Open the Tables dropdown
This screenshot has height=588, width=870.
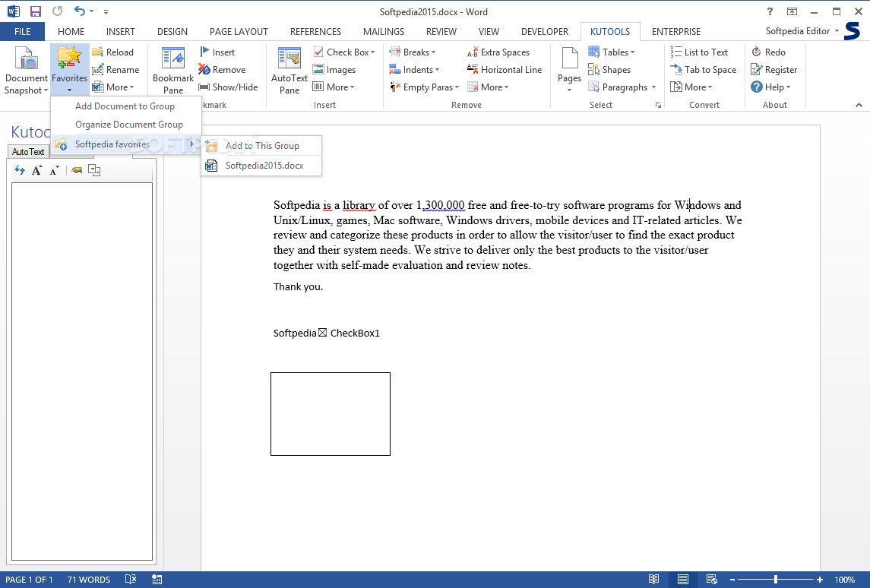(632, 52)
